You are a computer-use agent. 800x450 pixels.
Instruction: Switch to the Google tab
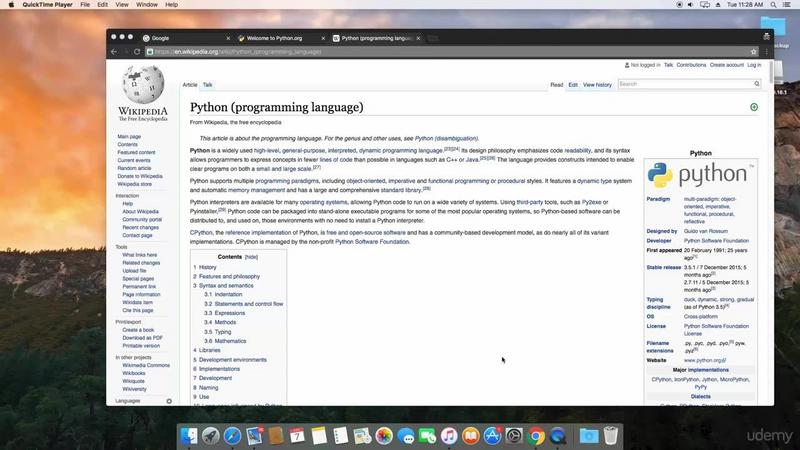(x=186, y=38)
